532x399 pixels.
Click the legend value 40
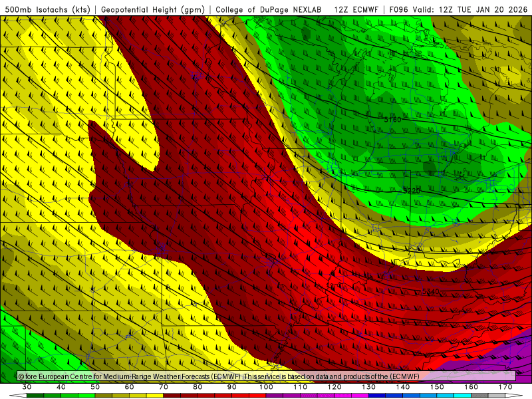[x=61, y=387]
